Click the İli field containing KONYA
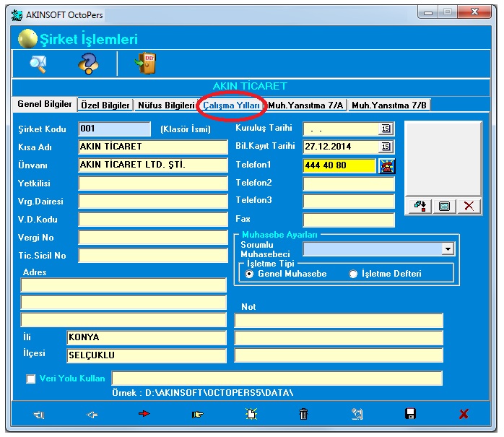 coord(147,337)
